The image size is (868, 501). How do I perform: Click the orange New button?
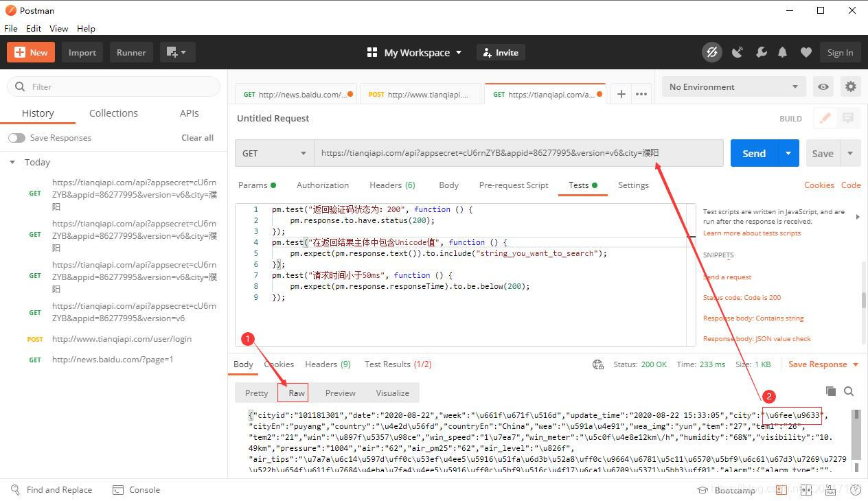(x=31, y=52)
